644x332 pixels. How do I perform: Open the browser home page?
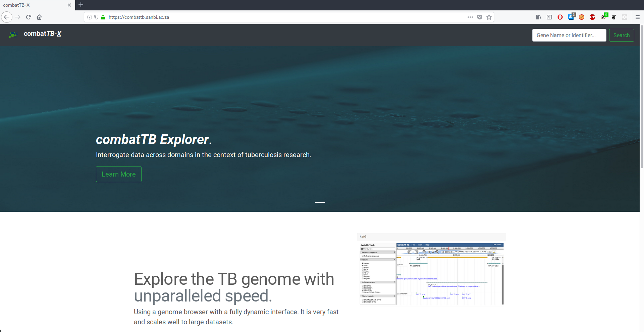point(39,17)
